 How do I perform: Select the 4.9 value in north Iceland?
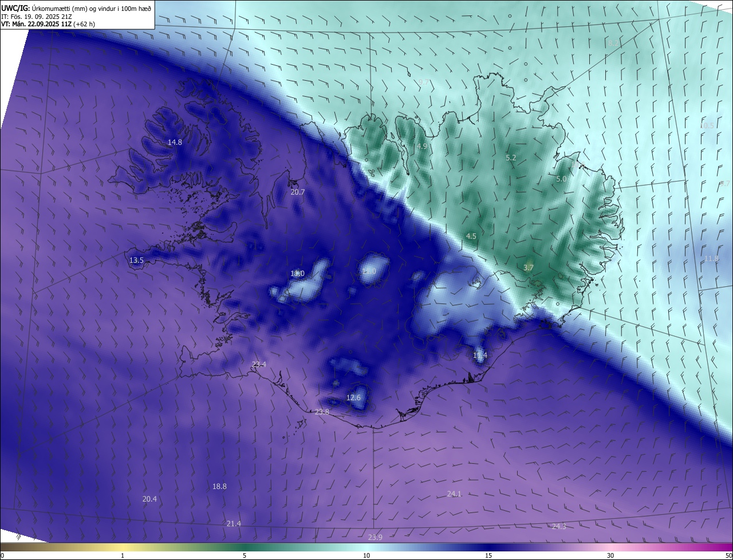coord(422,147)
